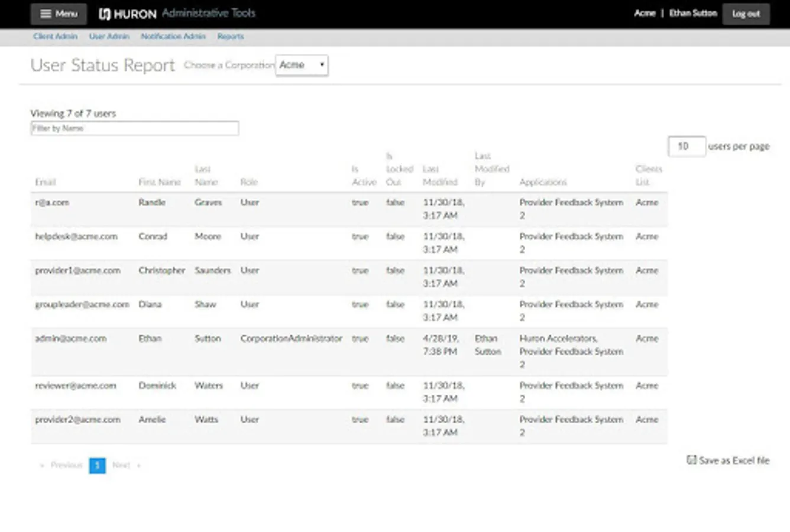Click the Next page link
This screenshot has height=532, width=790.
tap(121, 465)
